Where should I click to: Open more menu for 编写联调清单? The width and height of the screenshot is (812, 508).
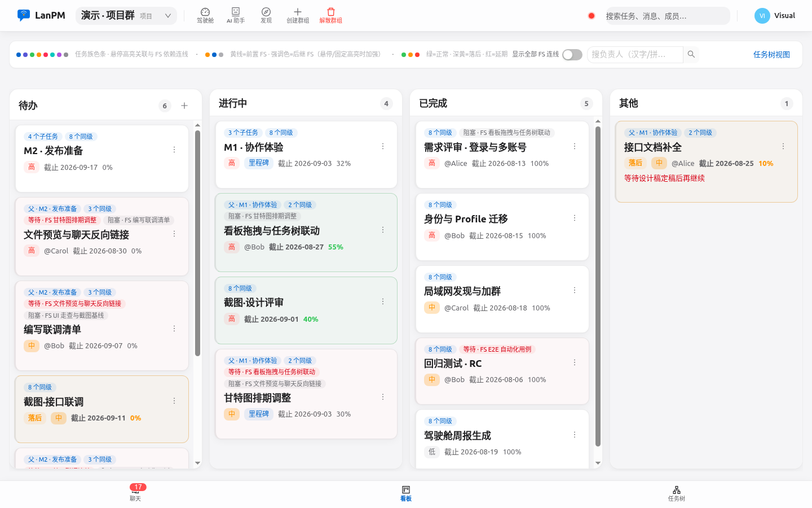[x=174, y=329]
